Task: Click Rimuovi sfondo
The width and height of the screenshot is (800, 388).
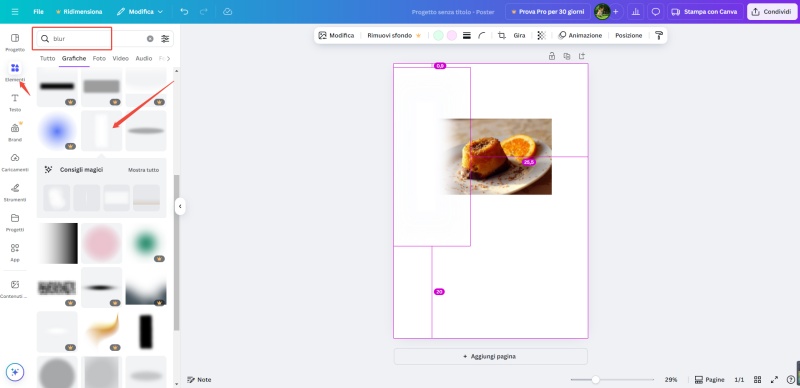Action: (394, 35)
